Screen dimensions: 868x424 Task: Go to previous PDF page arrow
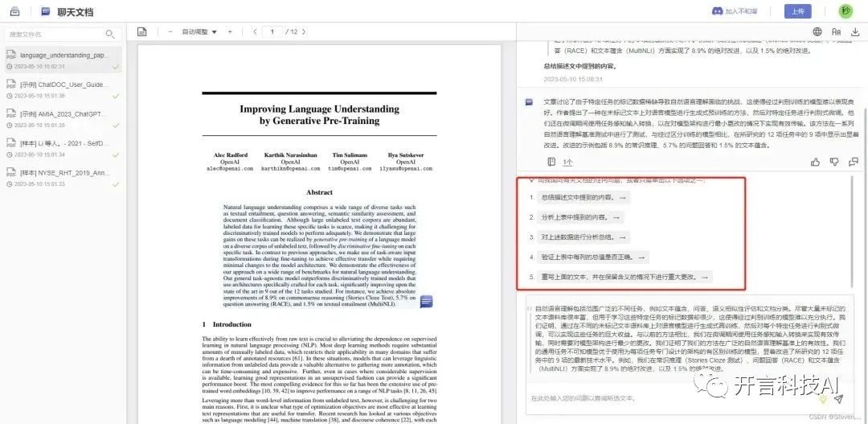click(255, 31)
